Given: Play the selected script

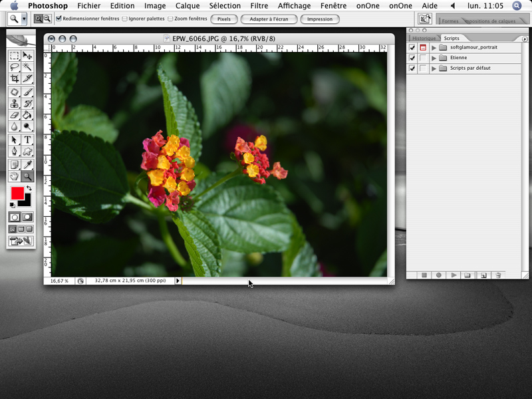Looking at the screenshot, I should [x=454, y=275].
